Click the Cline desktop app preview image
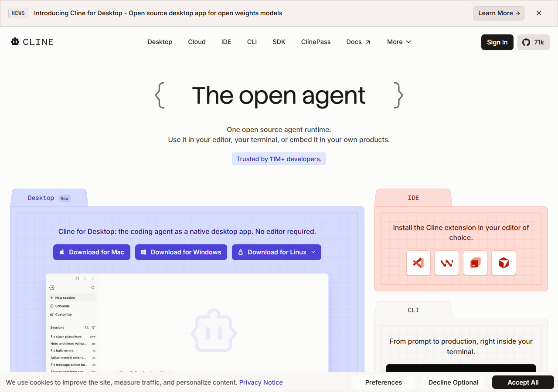The height and width of the screenshot is (392, 558). (x=187, y=323)
